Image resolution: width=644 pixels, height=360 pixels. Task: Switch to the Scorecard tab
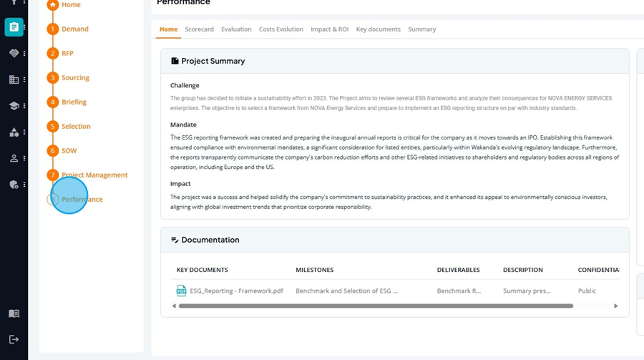[199, 29]
